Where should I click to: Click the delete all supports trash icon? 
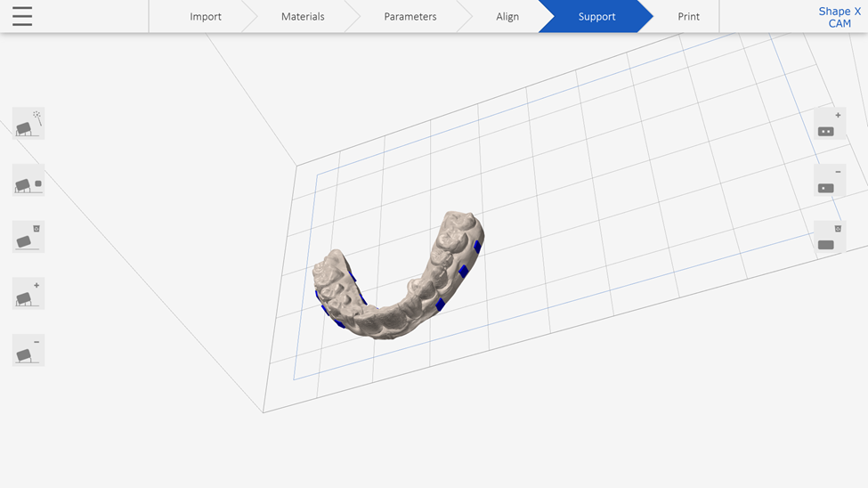28,237
